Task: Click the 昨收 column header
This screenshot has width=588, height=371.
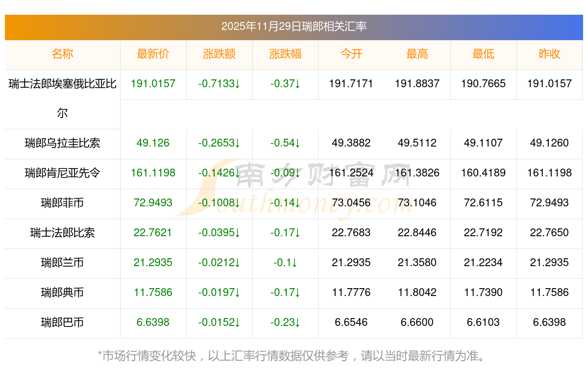Action: [x=549, y=54]
